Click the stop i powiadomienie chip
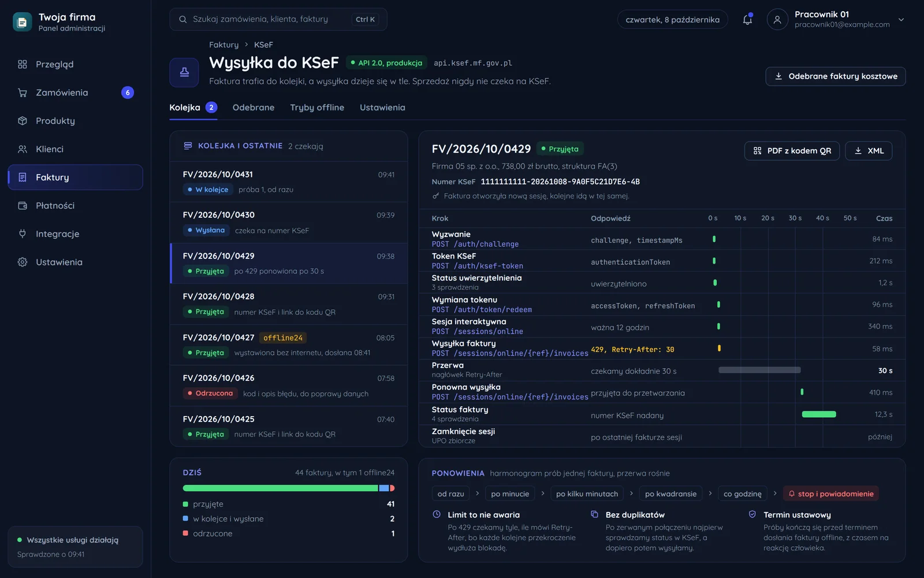The image size is (924, 578). tap(831, 494)
